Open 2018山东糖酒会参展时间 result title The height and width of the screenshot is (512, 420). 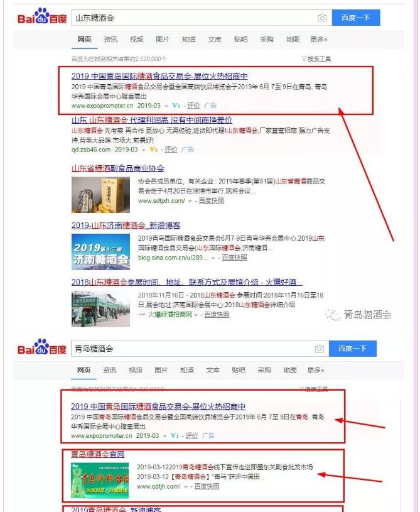[x=186, y=282]
